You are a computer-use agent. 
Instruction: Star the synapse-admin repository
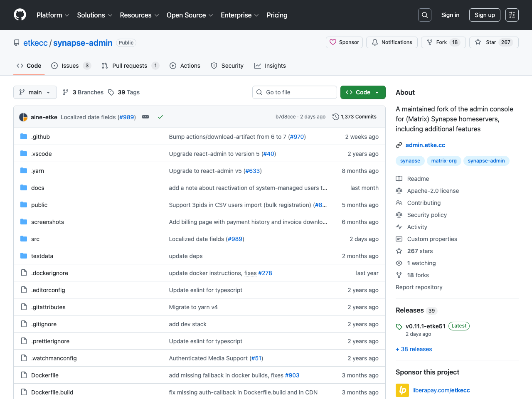[493, 42]
